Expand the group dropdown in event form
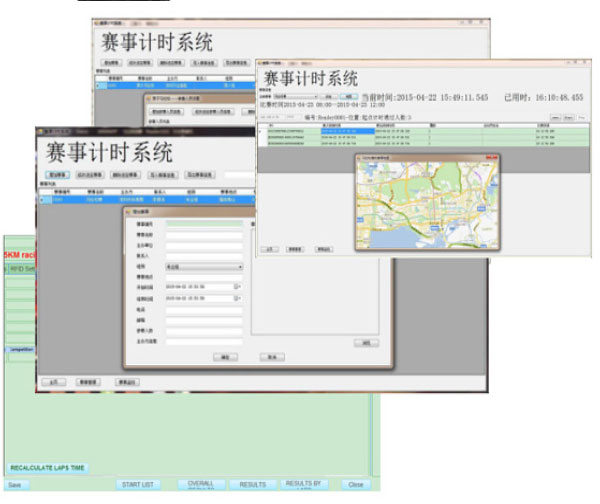Viewport: 600px width, 504px height. point(240,267)
